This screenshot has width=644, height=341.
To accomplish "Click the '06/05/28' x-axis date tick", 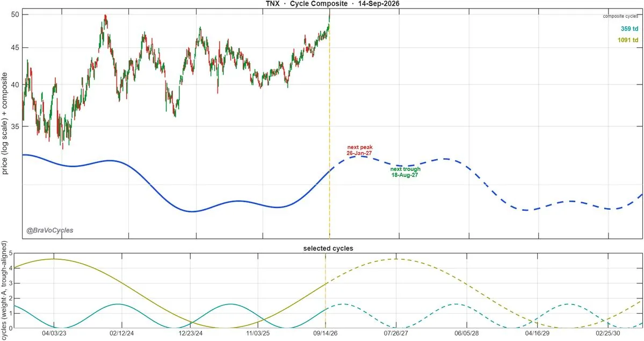I will [x=467, y=333].
